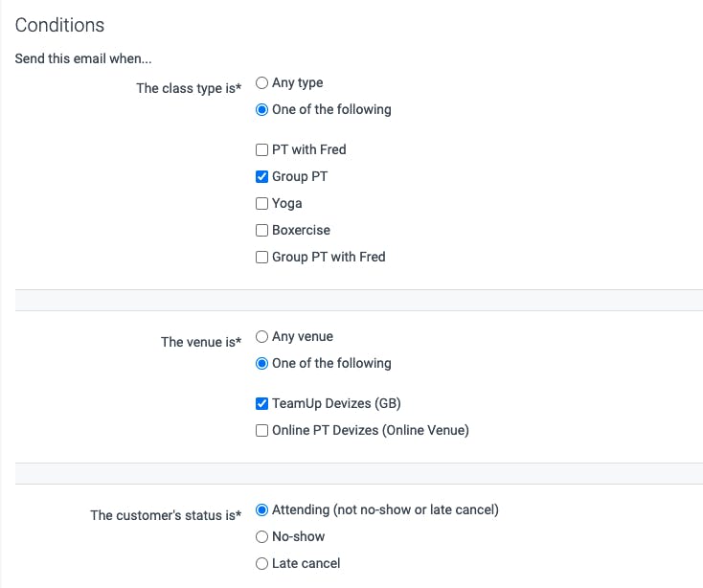Screen dimensions: 703x588
Task: Select the 'Attending' customer status radio
Action: [x=261, y=510]
